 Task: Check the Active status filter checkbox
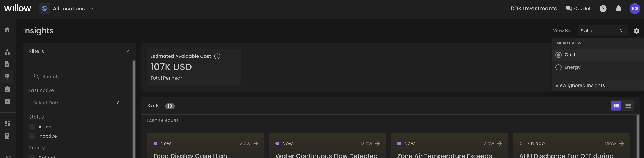coord(32,127)
